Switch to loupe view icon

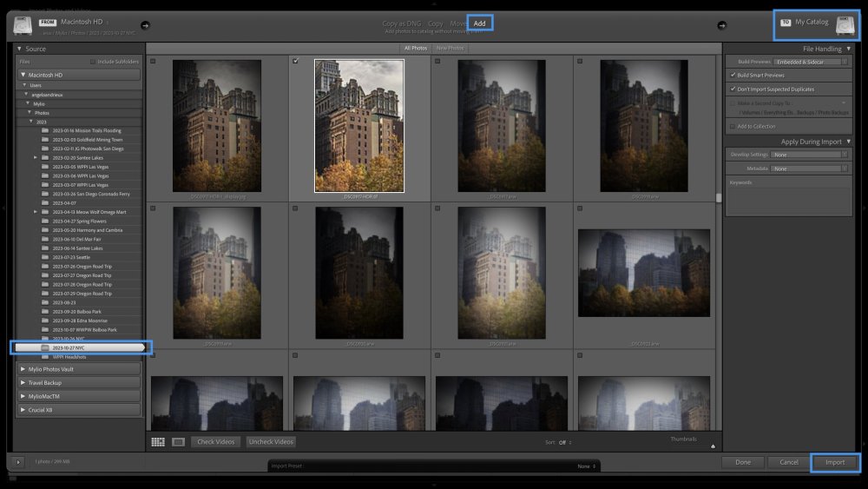178,442
